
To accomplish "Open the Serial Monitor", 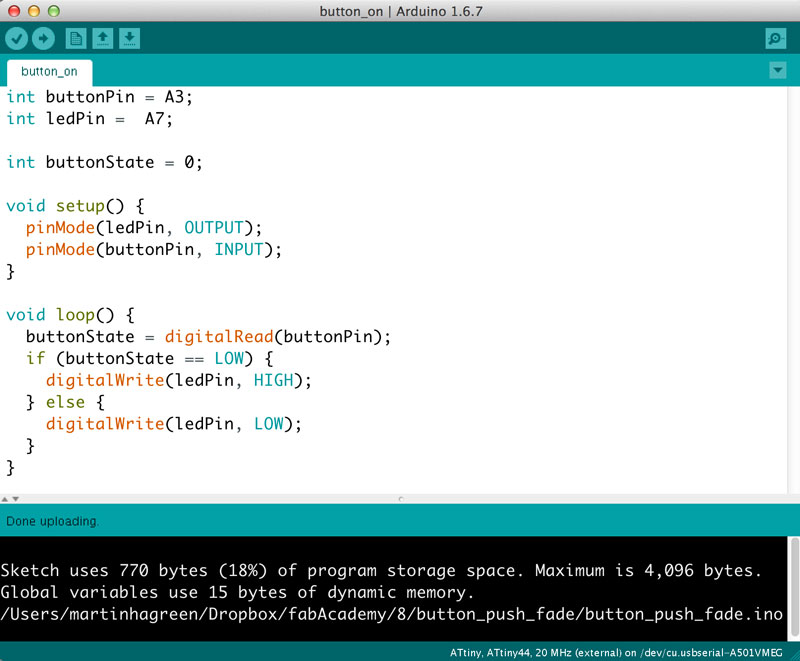I will [x=776, y=39].
